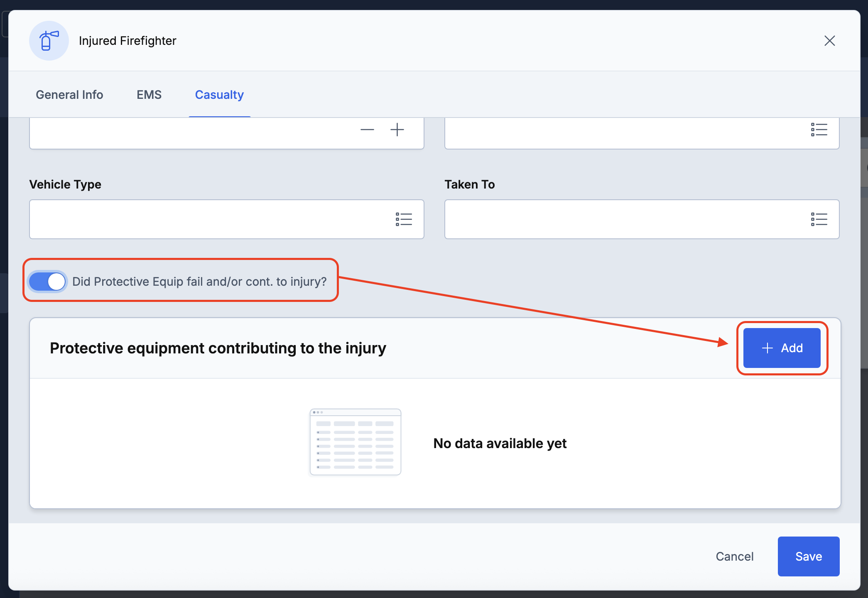Switch to the EMS tab
This screenshot has height=598, width=868.
[149, 95]
